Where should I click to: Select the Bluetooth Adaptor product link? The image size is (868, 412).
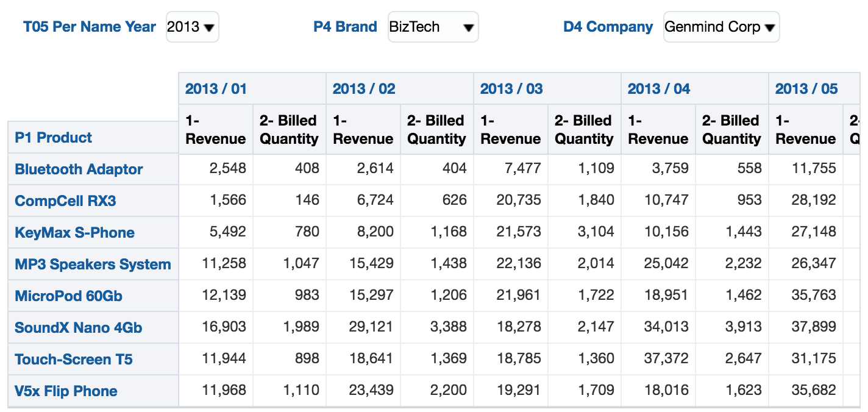click(x=79, y=169)
